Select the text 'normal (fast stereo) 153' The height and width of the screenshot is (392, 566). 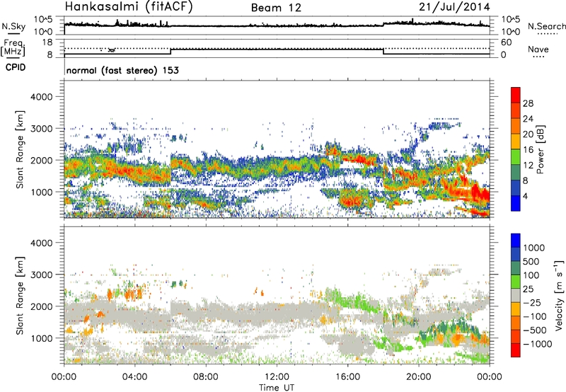(122, 70)
